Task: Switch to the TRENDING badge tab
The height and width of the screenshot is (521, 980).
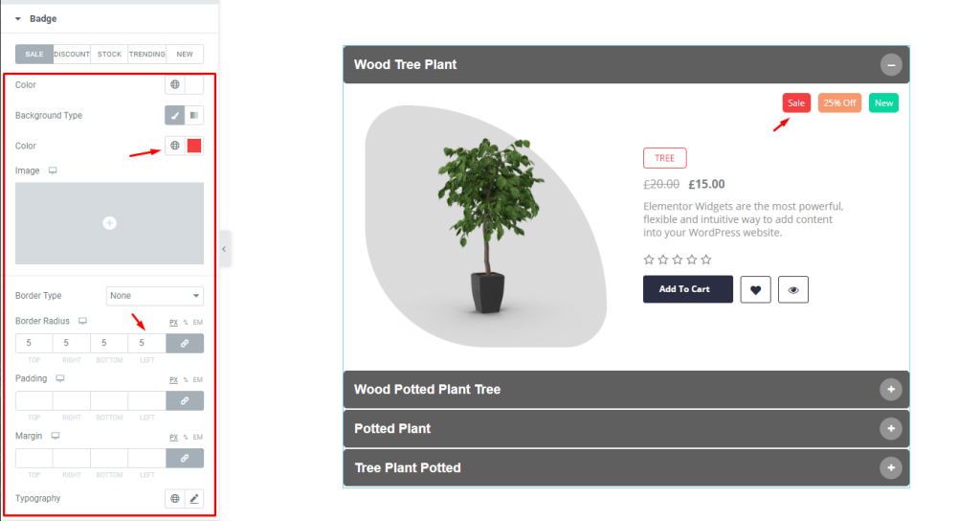Action: pyautogui.click(x=146, y=55)
